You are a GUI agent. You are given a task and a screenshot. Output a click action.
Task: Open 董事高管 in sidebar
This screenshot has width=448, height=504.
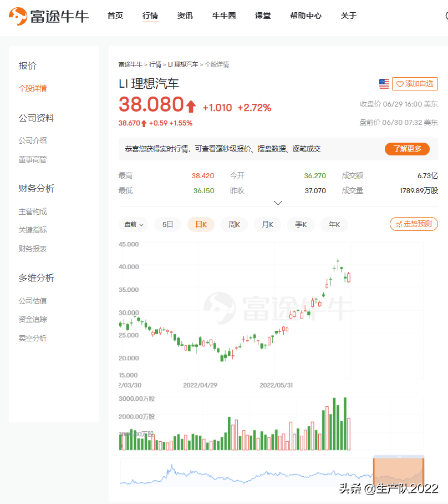33,159
